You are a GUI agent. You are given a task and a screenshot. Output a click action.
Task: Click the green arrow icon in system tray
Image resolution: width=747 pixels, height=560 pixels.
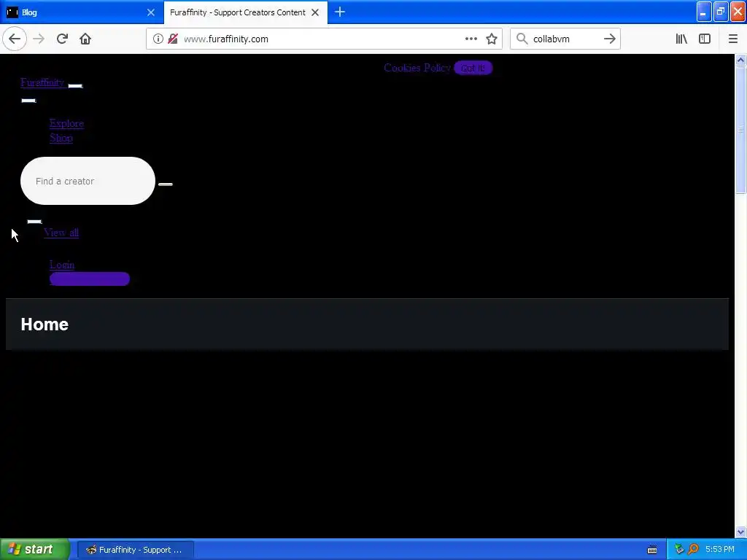point(679,550)
